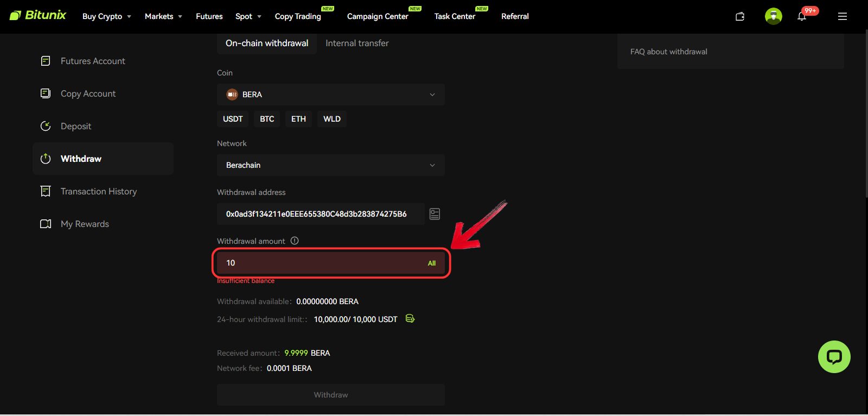Select WLD quick coin button
Viewport: 868px width, 416px height.
(332, 119)
